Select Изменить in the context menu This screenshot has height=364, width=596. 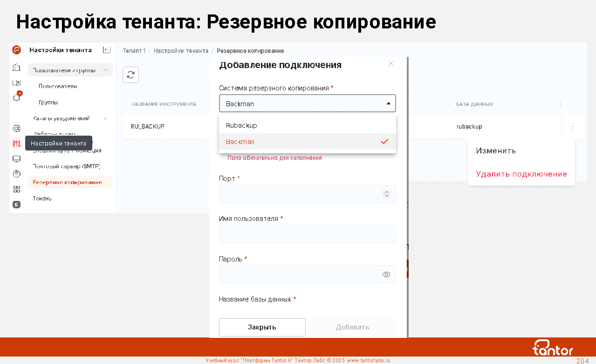pos(495,151)
